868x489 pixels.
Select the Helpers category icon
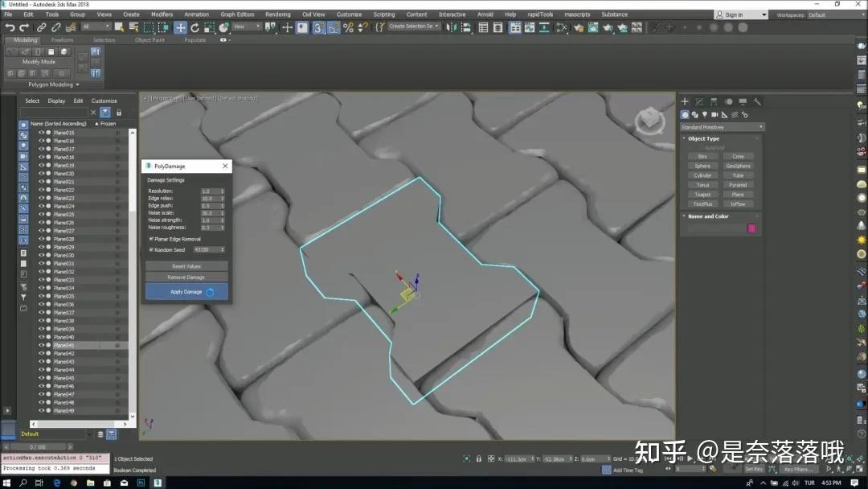point(724,115)
